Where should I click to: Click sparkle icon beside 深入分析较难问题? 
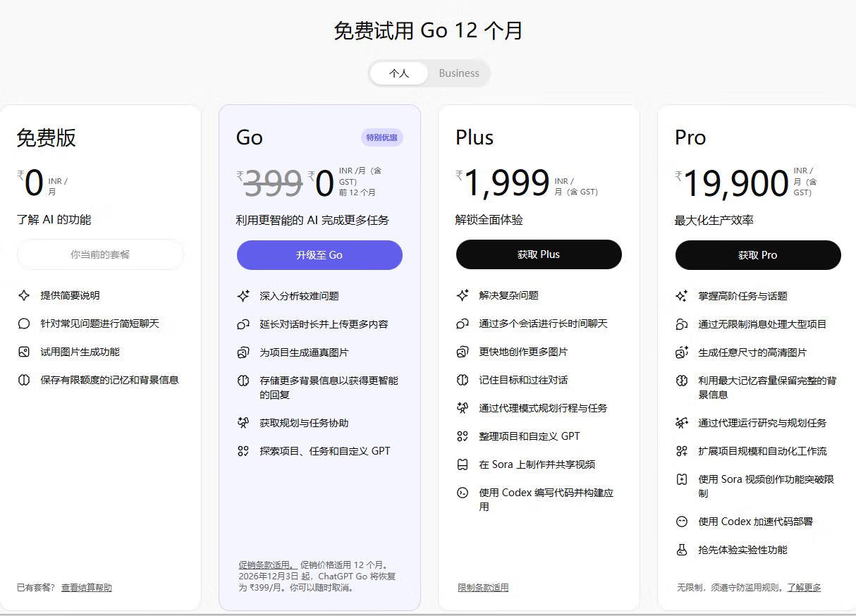[243, 296]
